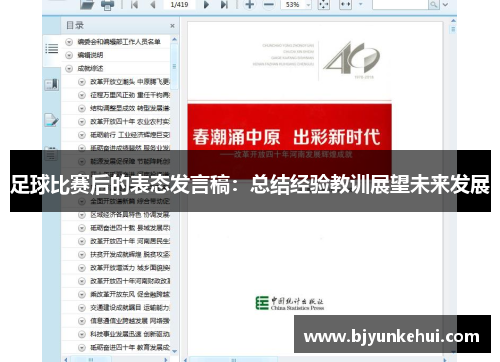The image size is (500, 362).
Task: Open the table of contents sidebar tab
Action: tap(52, 49)
